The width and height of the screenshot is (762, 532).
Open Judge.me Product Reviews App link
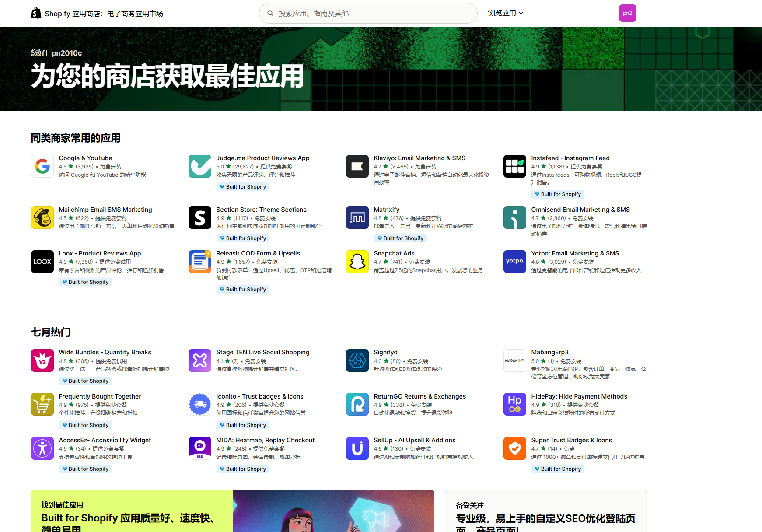(x=263, y=158)
